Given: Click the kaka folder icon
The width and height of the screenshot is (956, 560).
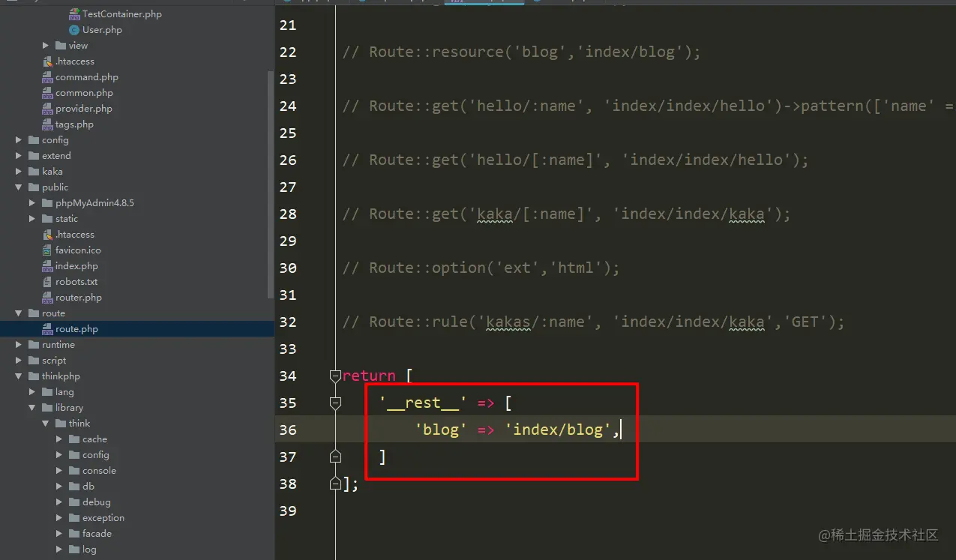Looking at the screenshot, I should click(x=34, y=172).
